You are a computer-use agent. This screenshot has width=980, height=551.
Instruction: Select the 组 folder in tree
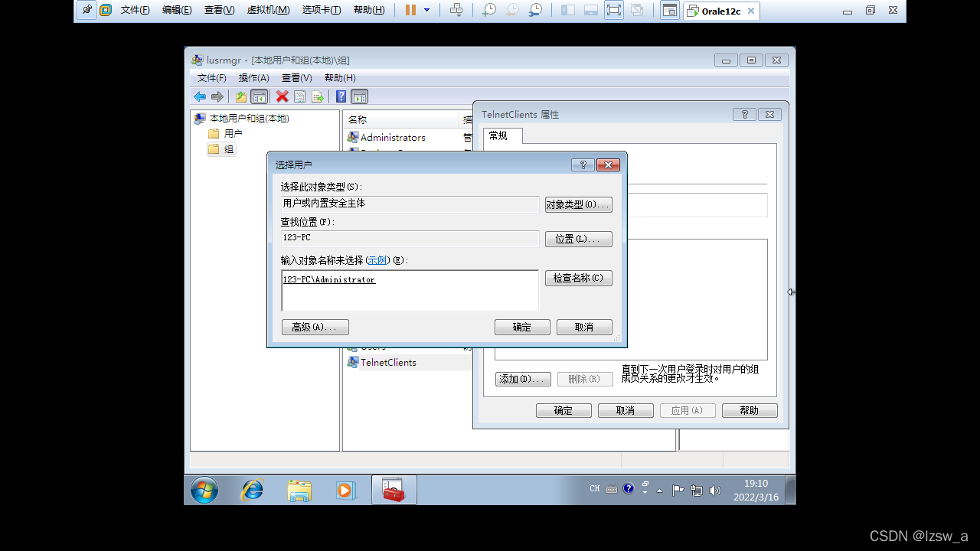pos(221,149)
